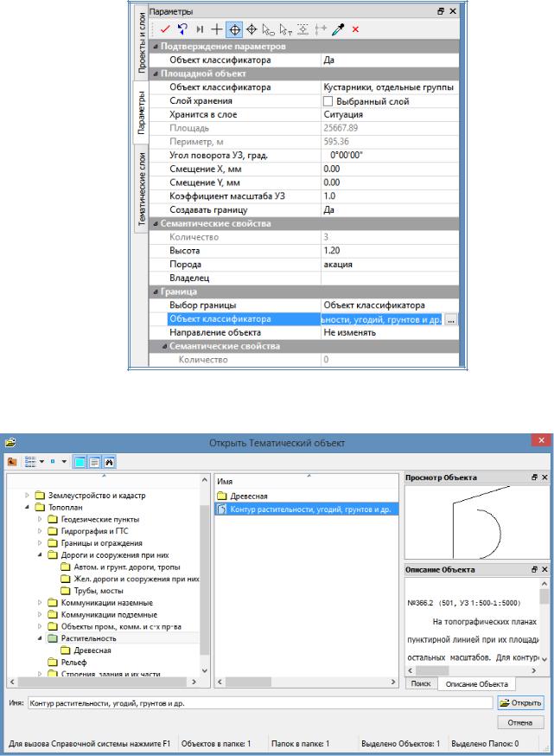
Task: Cancel with the red X toolbar icon
Action: click(x=355, y=29)
